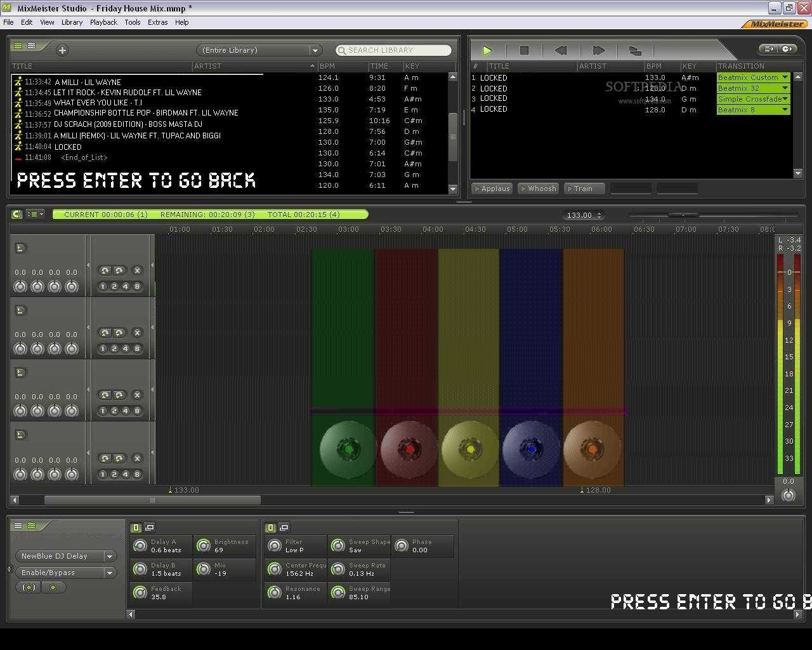The width and height of the screenshot is (812, 650).
Task: Click the fourth track's header icon
Action: tap(20, 435)
